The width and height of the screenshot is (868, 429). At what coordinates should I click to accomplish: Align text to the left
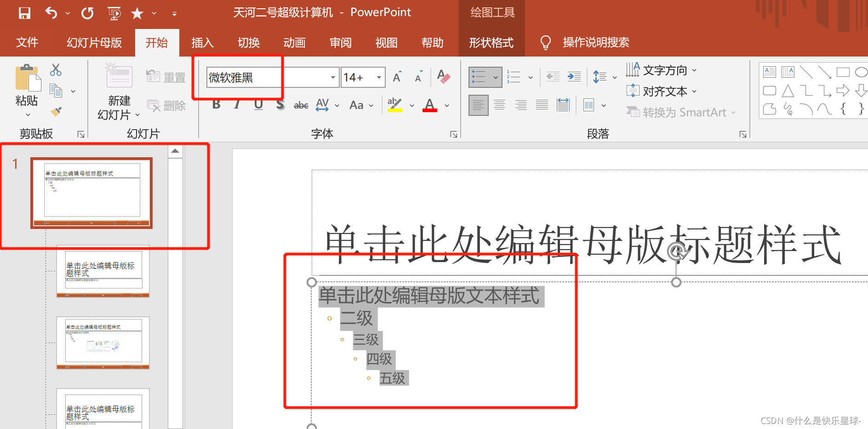coord(479,105)
